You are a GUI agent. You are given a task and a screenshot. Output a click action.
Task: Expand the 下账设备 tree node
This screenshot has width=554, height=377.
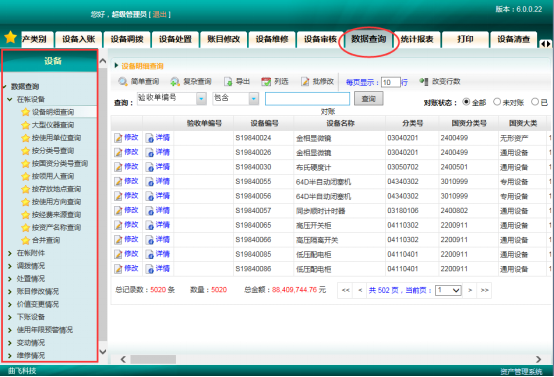point(10,317)
